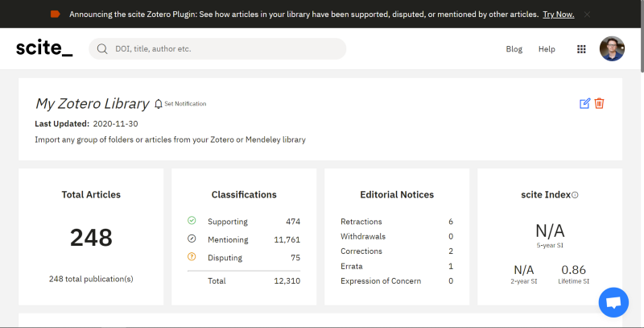This screenshot has height=328, width=644.
Task: Click the notification bell icon
Action: pos(158,104)
